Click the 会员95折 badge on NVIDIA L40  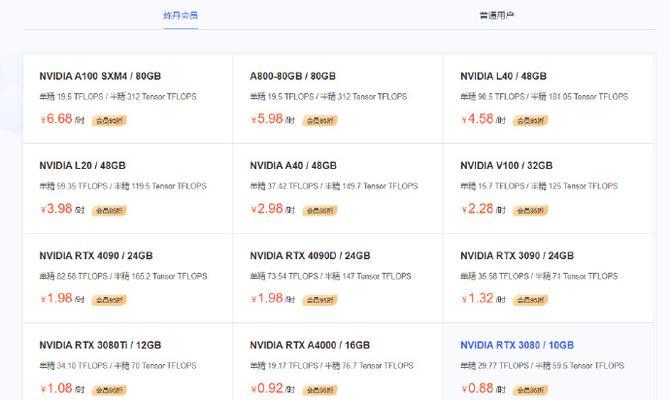point(530,121)
